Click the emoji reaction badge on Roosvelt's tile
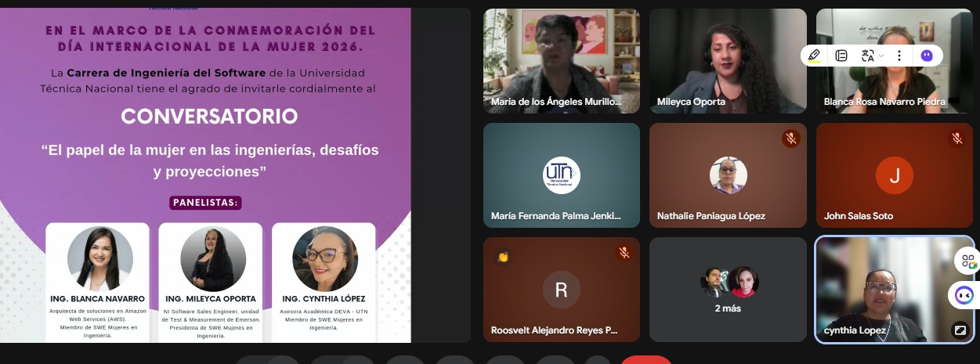980x364 pixels. [502, 256]
